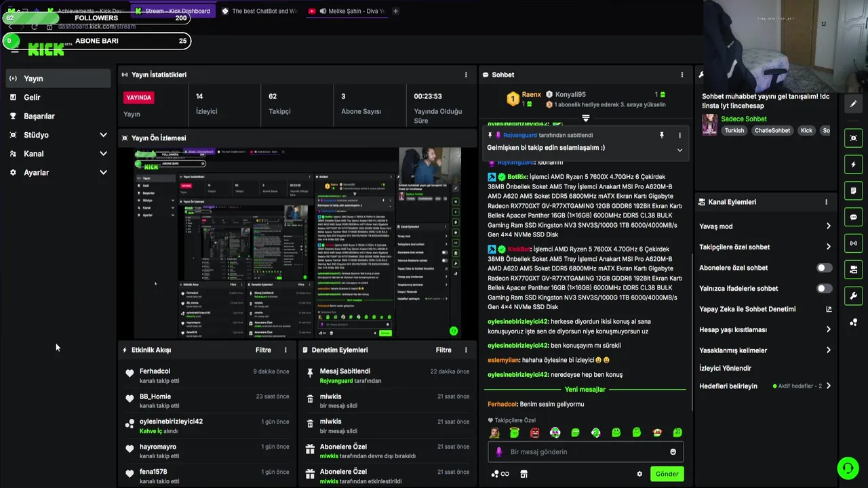Open a new browser tab with plus
Viewport: 868px width, 488px height.
coord(395,11)
